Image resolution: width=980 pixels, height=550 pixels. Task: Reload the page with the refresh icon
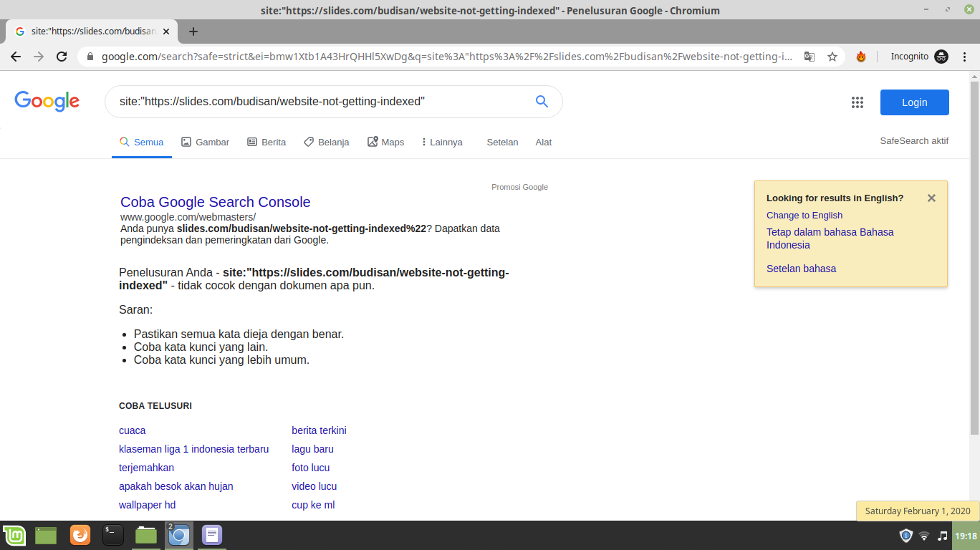click(62, 57)
